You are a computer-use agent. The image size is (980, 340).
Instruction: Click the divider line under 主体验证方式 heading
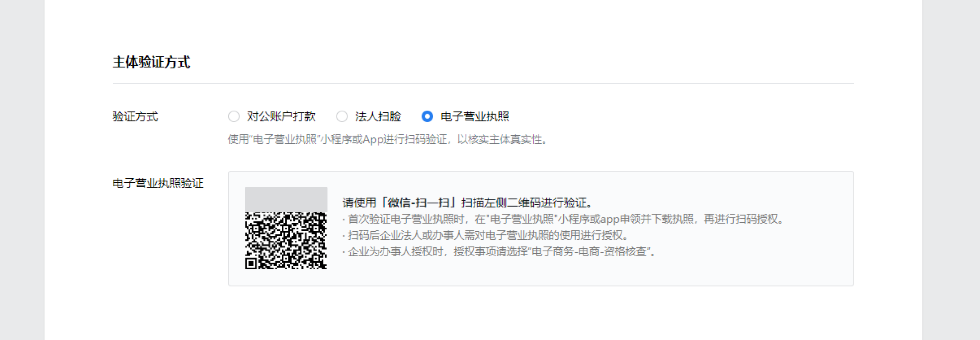483,83
